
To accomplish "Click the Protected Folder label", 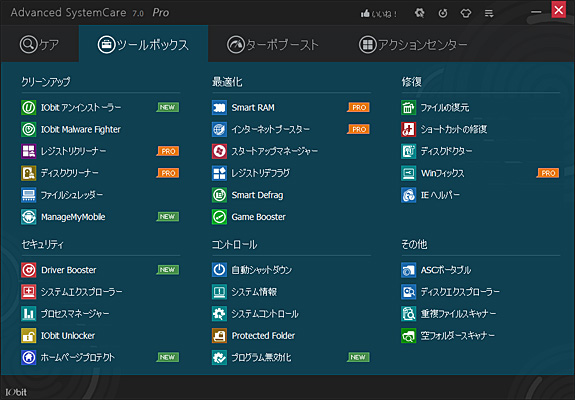I will (x=263, y=336).
